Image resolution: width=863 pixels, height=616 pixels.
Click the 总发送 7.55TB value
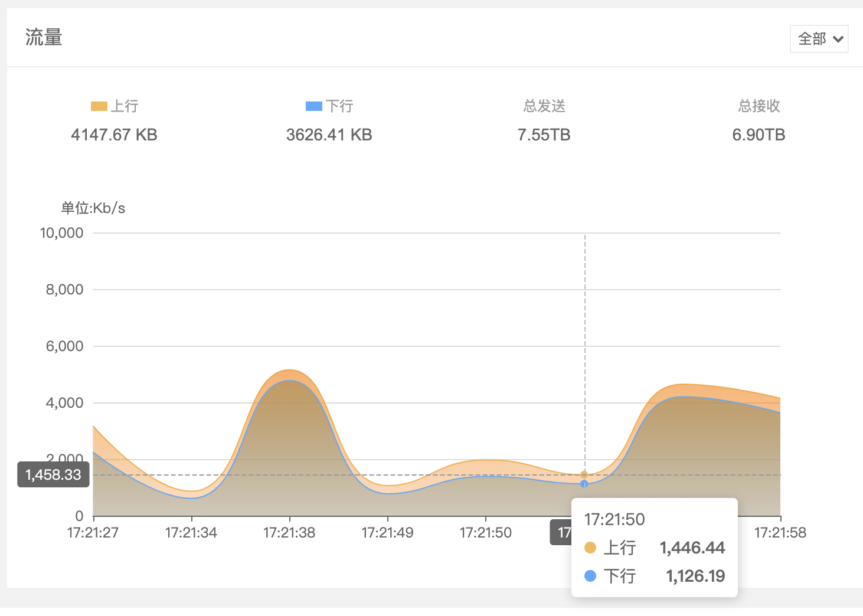(544, 135)
